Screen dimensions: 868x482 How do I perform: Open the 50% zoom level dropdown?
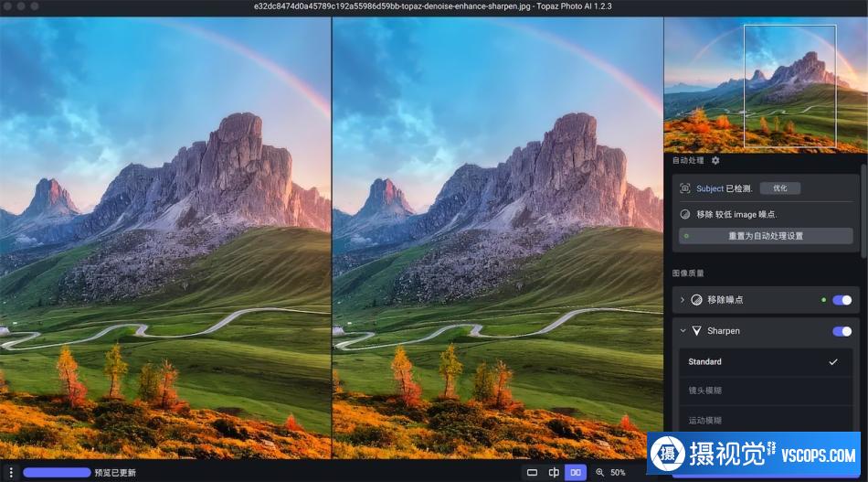(618, 473)
